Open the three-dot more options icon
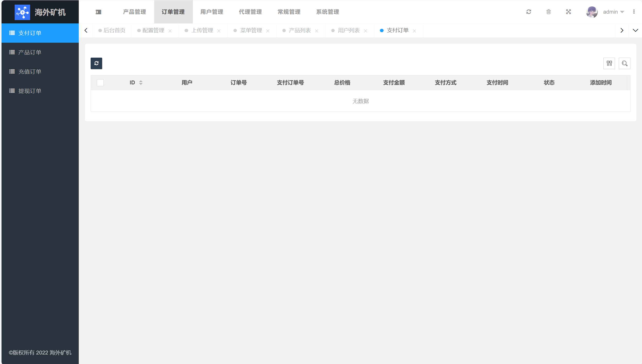Screen dimensions: 642x364 [634, 12]
